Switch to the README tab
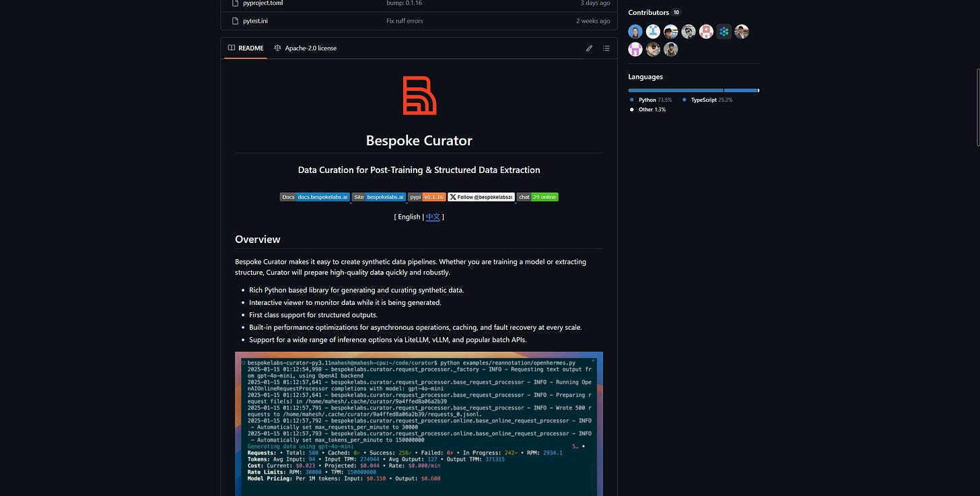This screenshot has height=496, width=980. click(x=246, y=48)
